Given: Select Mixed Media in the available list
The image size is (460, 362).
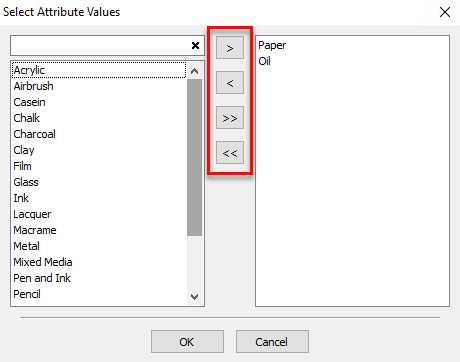Looking at the screenshot, I should 99,262.
